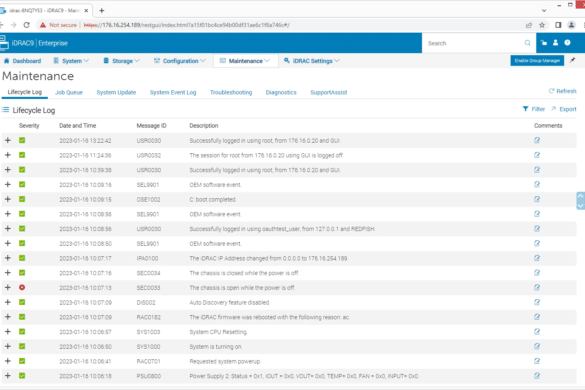Switch to the System Update tab
Image resolution: width=585 pixels, height=390 pixels.
click(x=116, y=93)
